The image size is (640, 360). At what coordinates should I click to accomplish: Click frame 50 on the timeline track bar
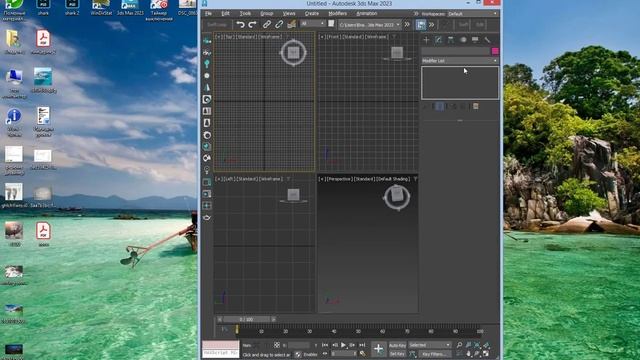(x=358, y=330)
